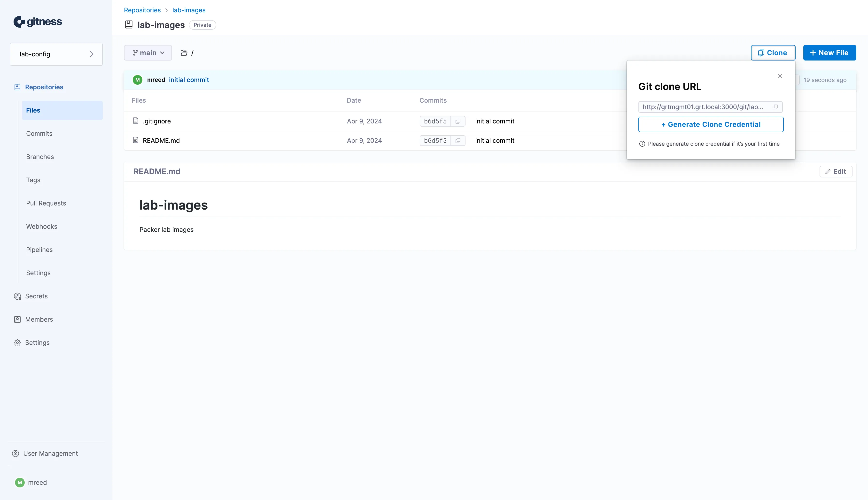Screen dimensions: 868x500
Task: Open Webhooks in the sidebar
Action: 42,227
